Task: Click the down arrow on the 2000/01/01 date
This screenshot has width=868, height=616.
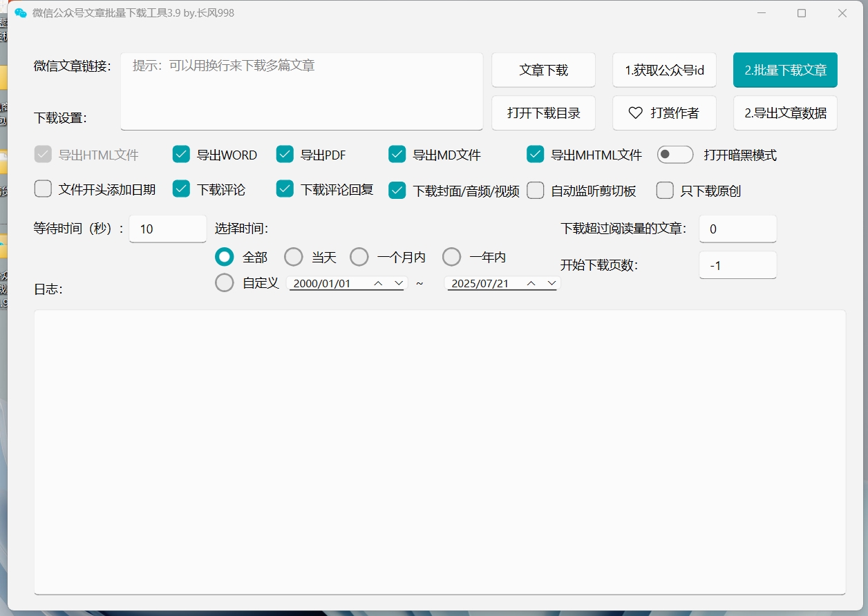Action: pos(399,283)
